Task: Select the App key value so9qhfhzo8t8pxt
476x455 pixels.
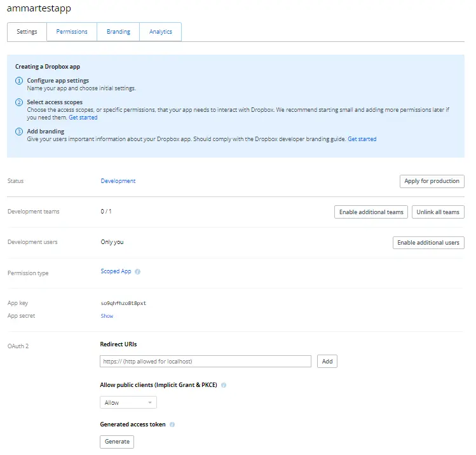Action: click(x=123, y=303)
